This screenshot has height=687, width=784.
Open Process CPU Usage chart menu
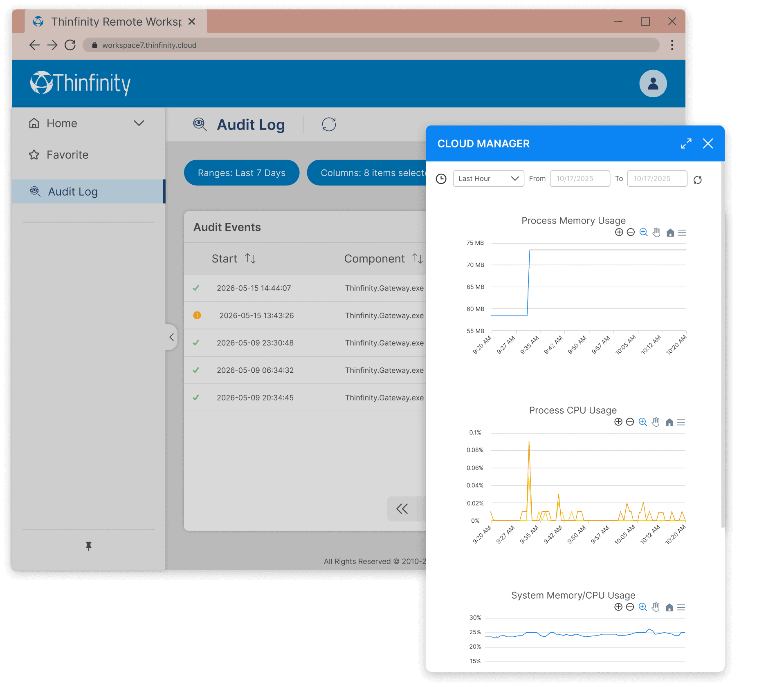pos(681,423)
